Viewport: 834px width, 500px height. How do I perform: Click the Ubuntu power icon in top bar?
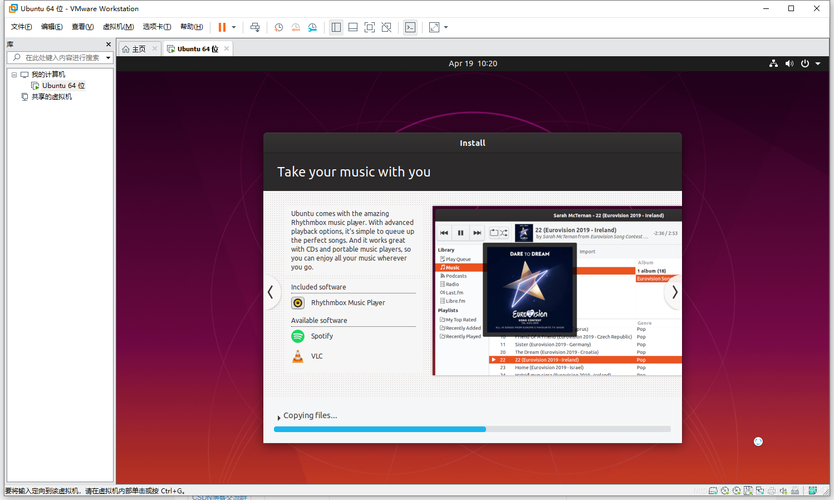pos(805,63)
